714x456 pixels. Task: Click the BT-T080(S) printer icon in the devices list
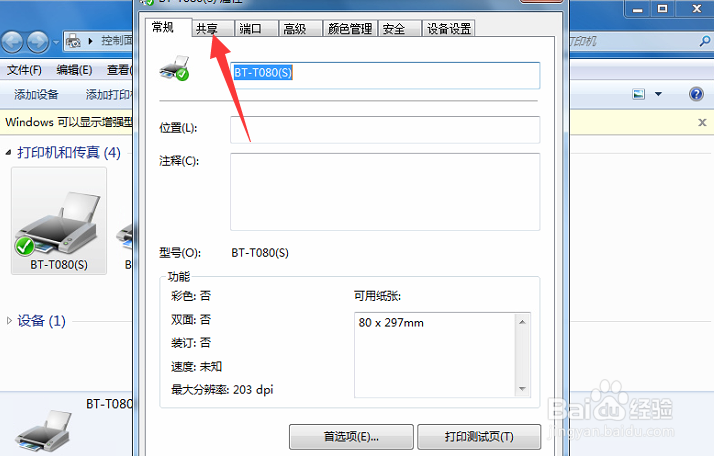click(x=59, y=220)
